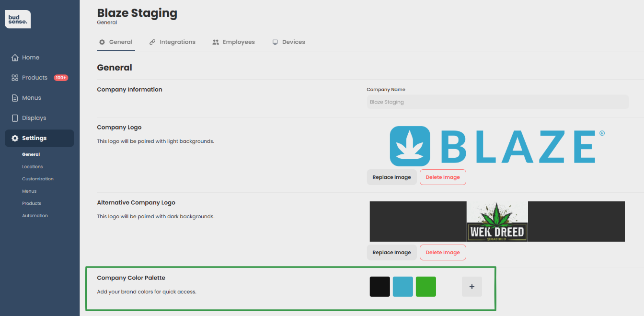Click the Company Information label

[x=129, y=89]
